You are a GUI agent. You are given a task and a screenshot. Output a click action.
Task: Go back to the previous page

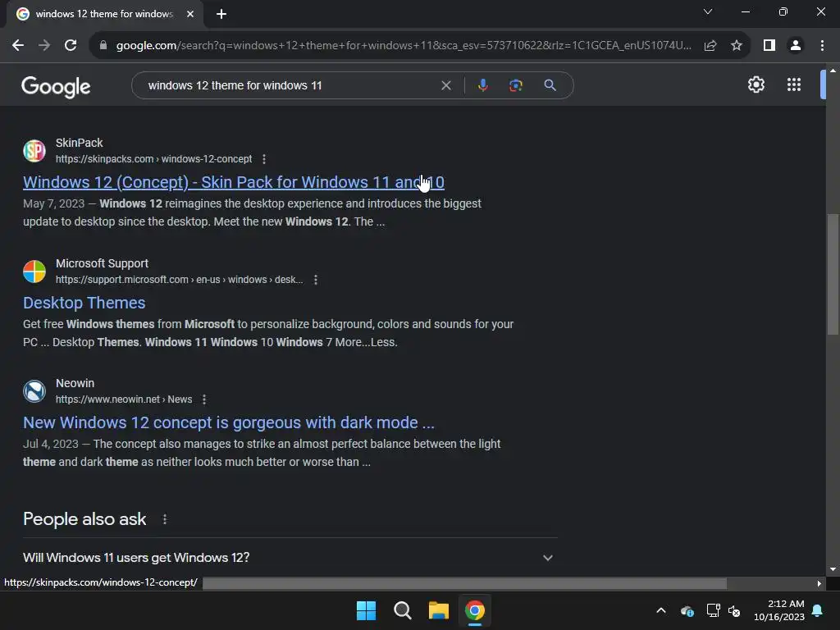pyautogui.click(x=18, y=46)
